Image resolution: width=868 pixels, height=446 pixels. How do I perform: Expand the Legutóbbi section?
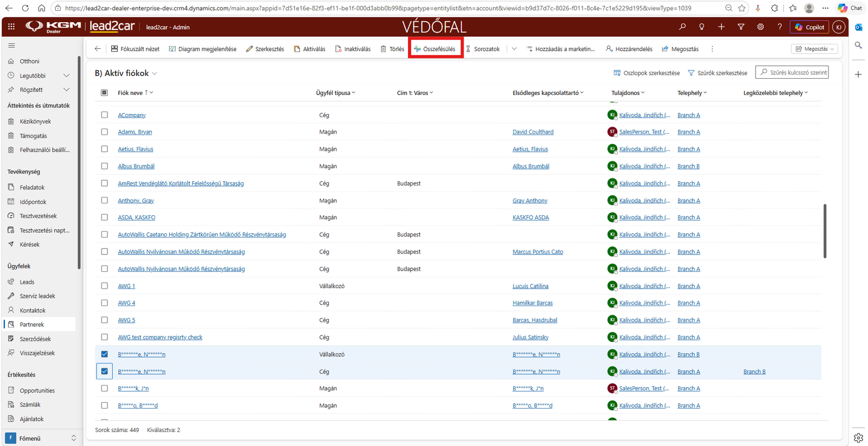(66, 75)
